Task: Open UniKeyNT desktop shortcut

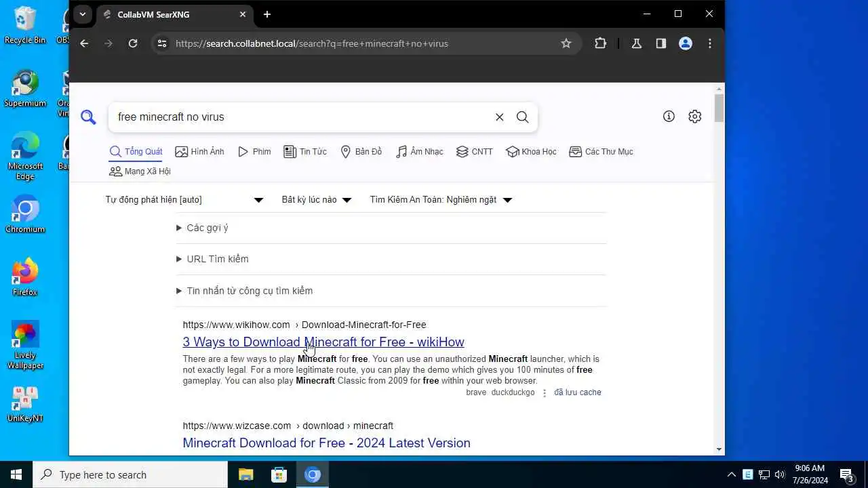Action: (x=25, y=405)
